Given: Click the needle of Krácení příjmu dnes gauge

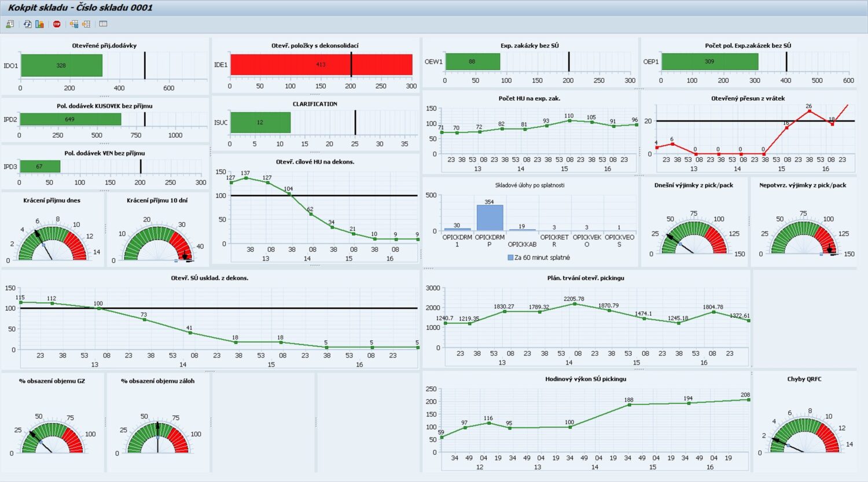Looking at the screenshot, I should (x=43, y=244).
